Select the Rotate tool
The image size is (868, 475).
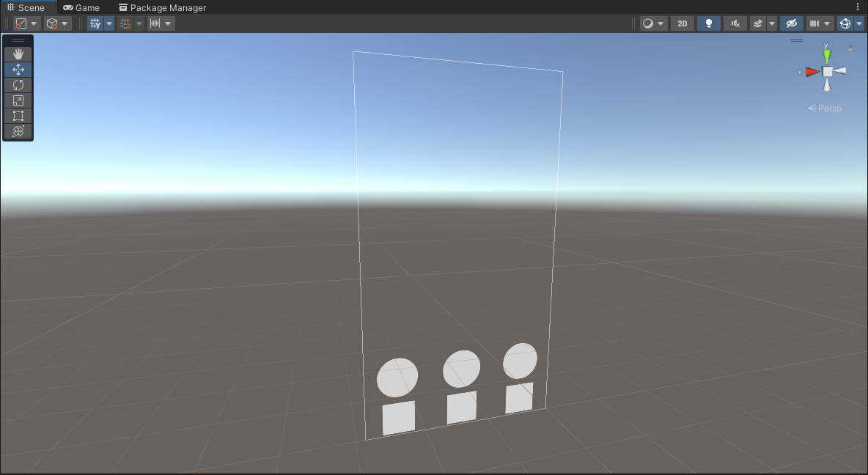[18, 85]
